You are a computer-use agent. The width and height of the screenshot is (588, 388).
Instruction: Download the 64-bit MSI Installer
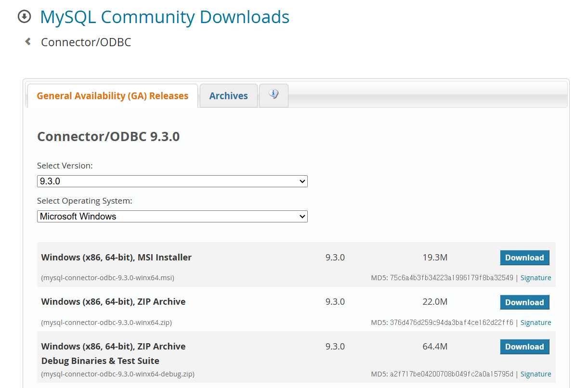point(524,258)
